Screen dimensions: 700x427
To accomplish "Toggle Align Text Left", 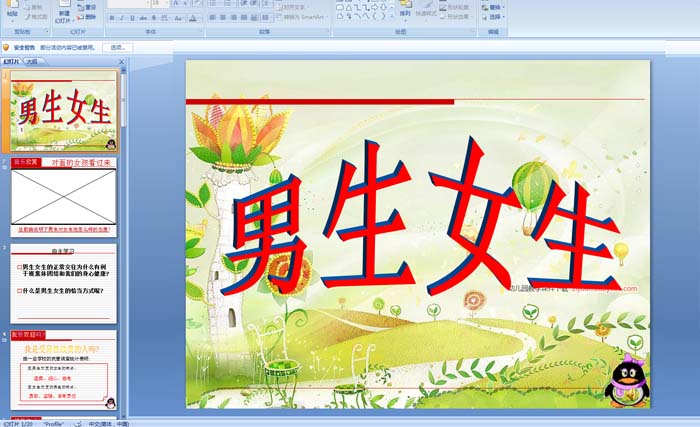I will [x=212, y=18].
